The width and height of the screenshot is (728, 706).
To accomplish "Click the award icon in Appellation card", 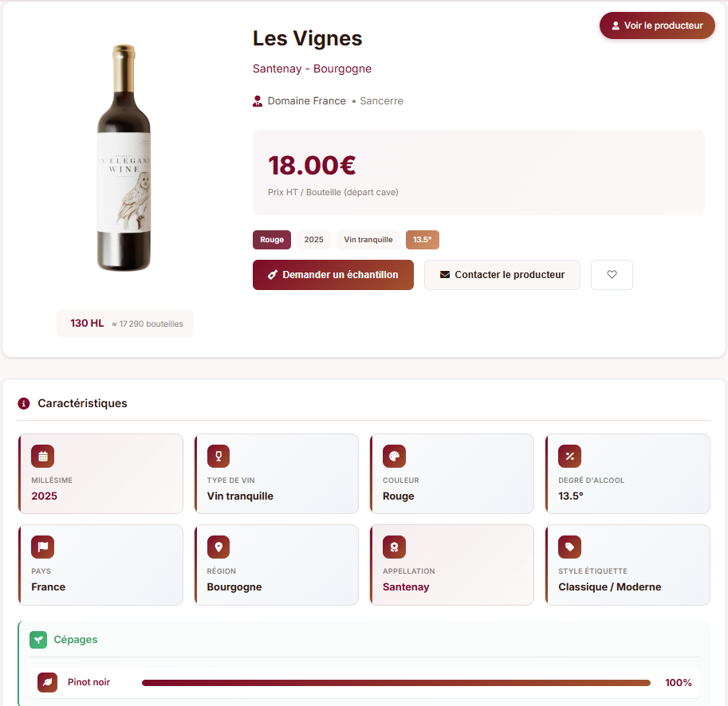I will 394,547.
